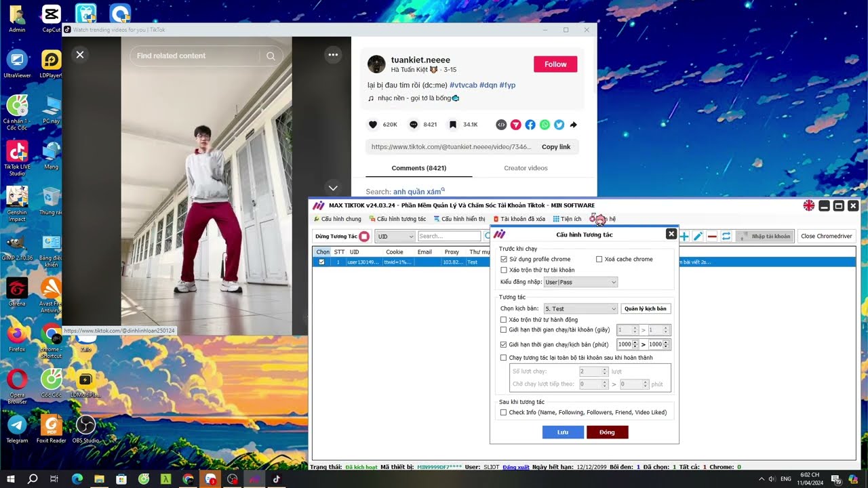
Task: Open the Telegram desktop shortcut
Action: (17, 428)
